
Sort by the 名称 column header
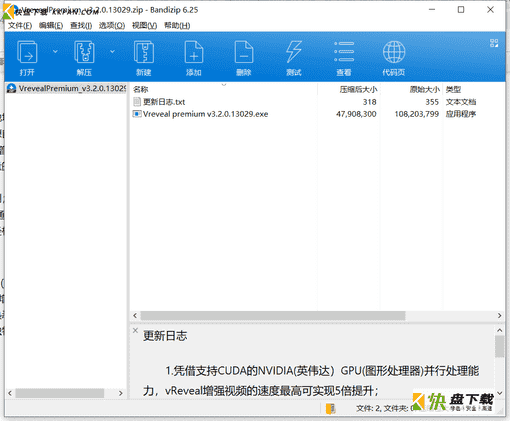click(x=140, y=89)
